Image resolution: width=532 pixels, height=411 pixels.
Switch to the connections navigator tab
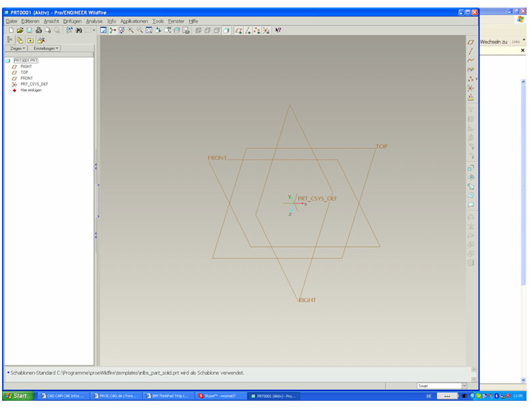pyautogui.click(x=41, y=40)
